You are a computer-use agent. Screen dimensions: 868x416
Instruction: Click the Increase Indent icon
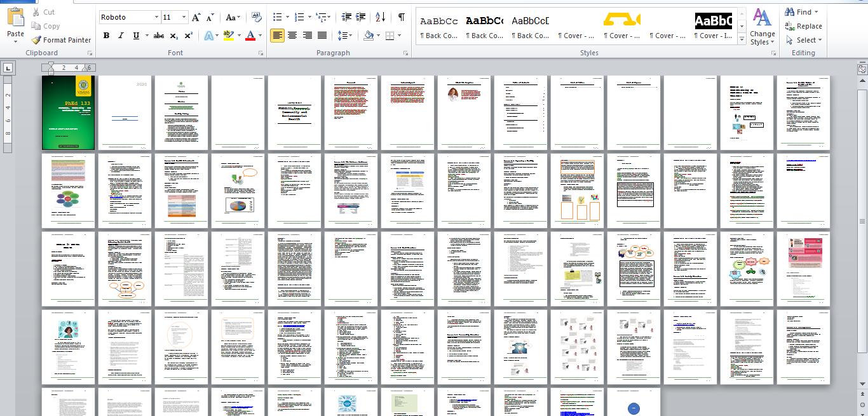pyautogui.click(x=361, y=18)
